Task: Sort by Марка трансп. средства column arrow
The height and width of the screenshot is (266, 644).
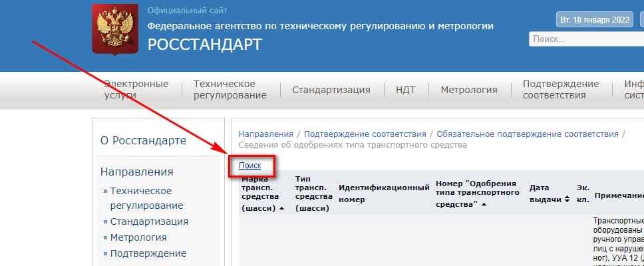Action: point(281,208)
